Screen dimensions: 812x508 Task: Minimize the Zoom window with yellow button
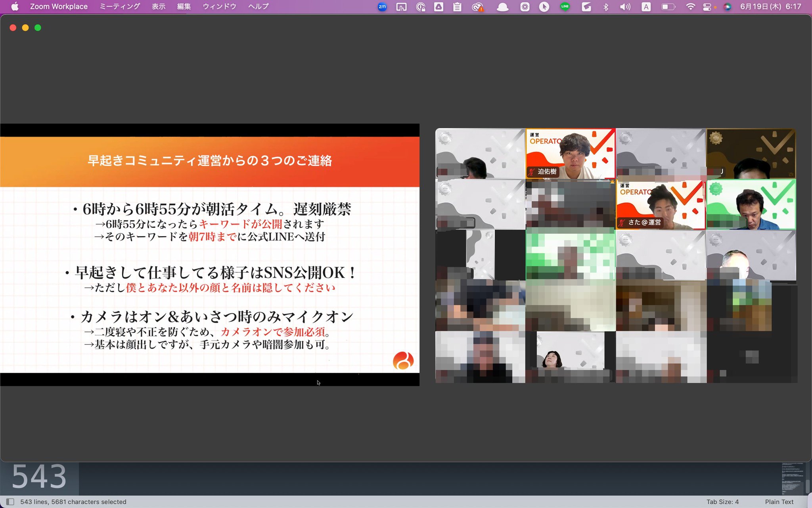coord(25,27)
